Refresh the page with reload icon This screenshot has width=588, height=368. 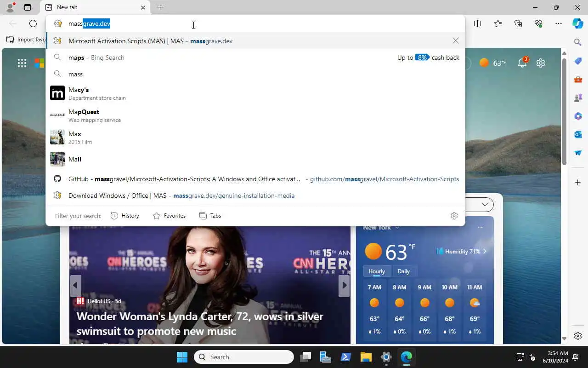coord(33,23)
